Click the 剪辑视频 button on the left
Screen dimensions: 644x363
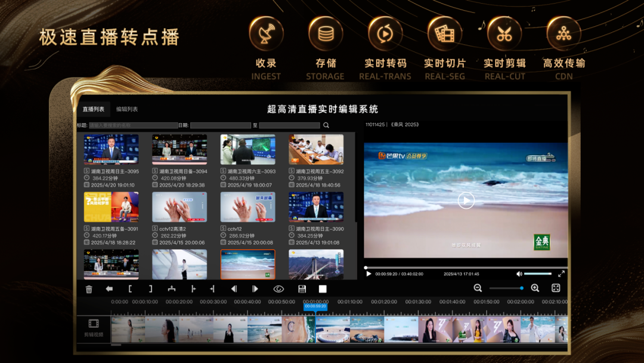click(93, 329)
